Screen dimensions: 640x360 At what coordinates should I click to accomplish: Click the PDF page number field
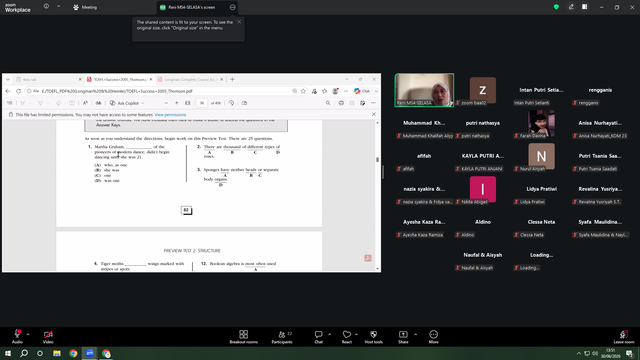click(202, 103)
